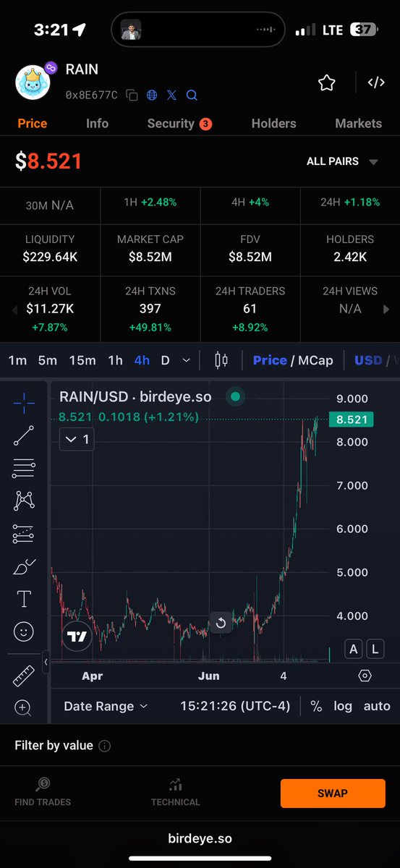
Task: Add RAIN to favorites with star
Action: tap(327, 83)
